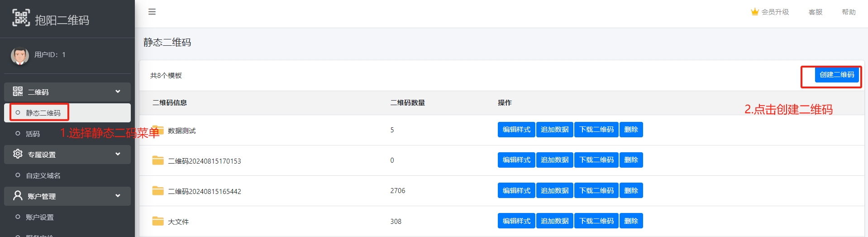The image size is (868, 237).
Task: Click the user avatar image
Action: pos(20,55)
